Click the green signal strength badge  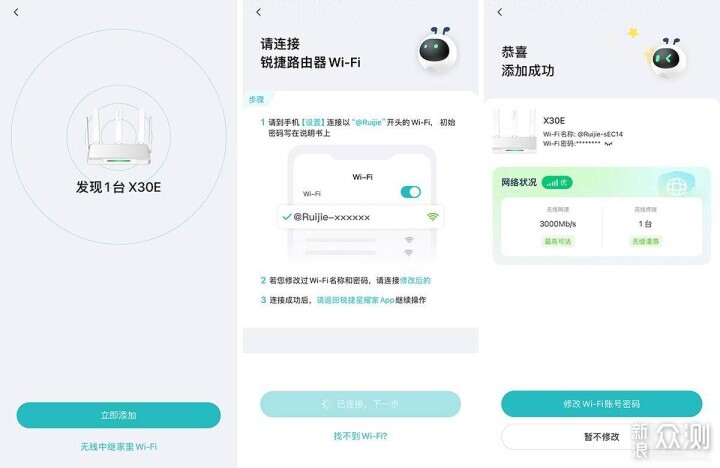tap(557, 182)
